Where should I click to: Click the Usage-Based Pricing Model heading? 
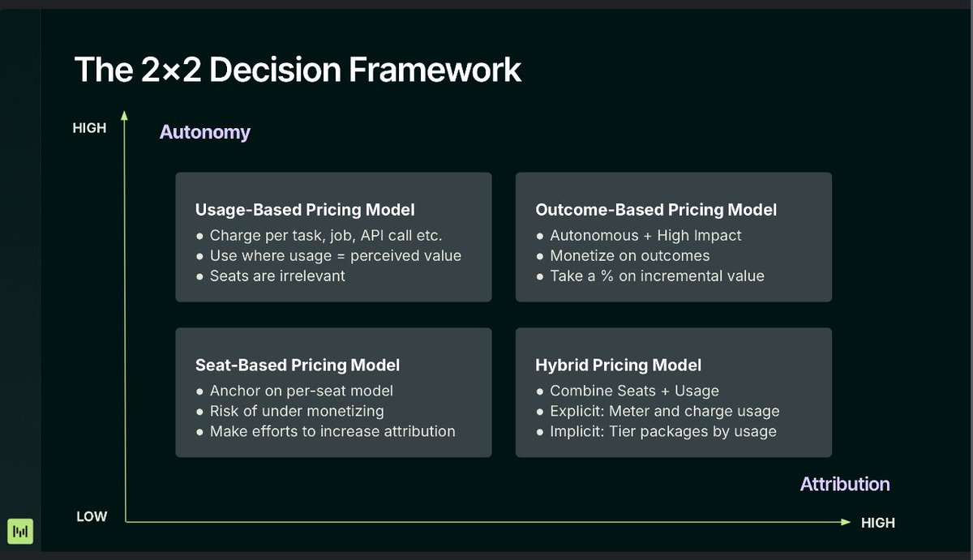pos(305,210)
